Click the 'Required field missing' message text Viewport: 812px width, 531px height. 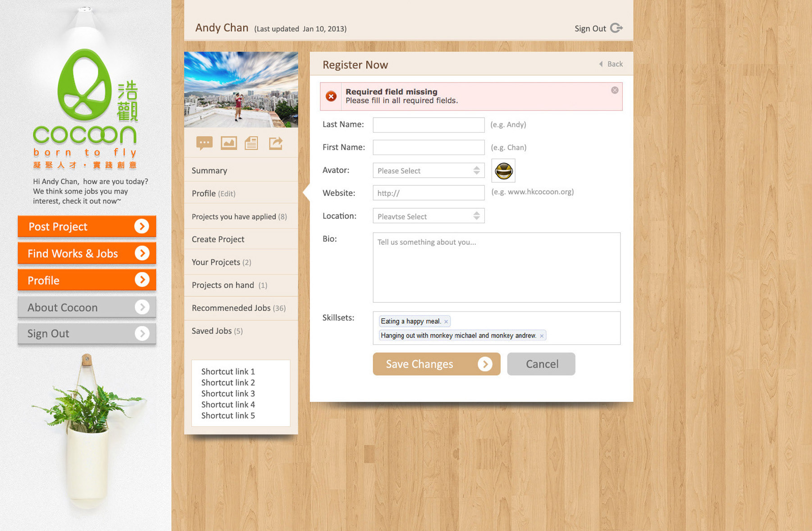[x=392, y=92]
